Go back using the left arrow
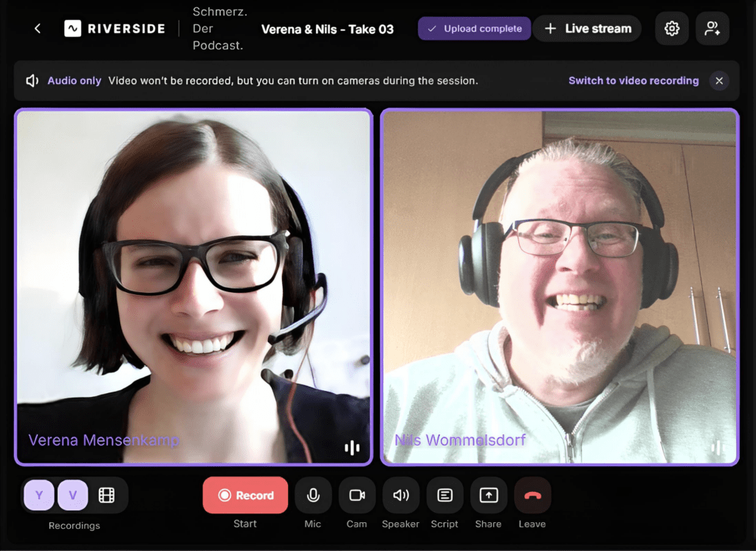 point(38,29)
